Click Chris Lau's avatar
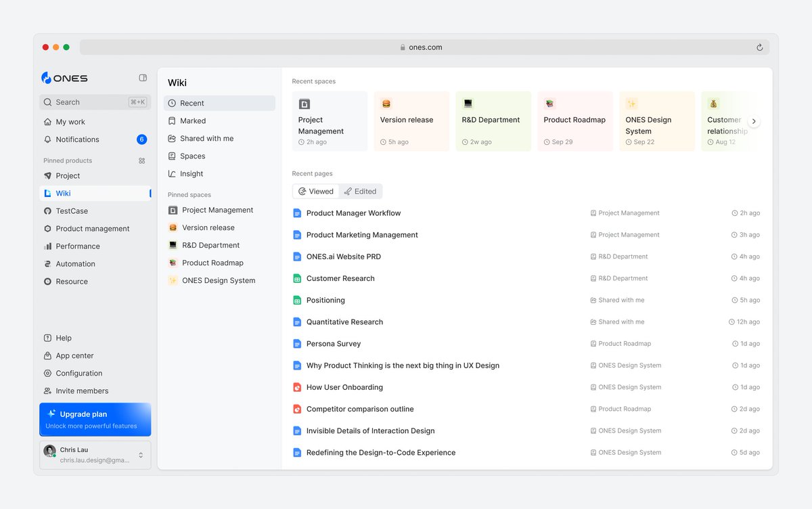The width and height of the screenshot is (812, 509). click(49, 451)
